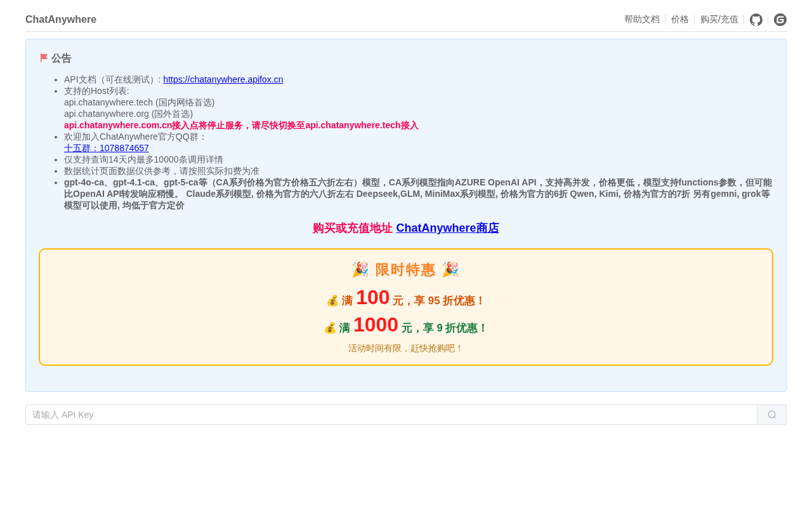Click the 公告 heading text
This screenshot has width=812, height=508.
click(62, 58)
